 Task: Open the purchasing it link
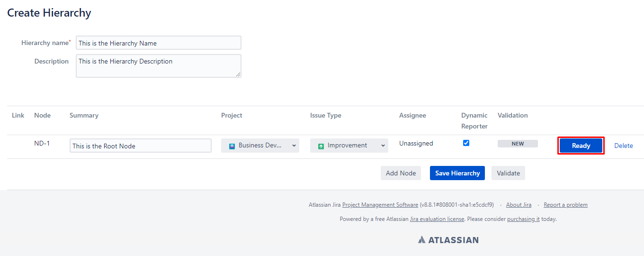pos(523,219)
